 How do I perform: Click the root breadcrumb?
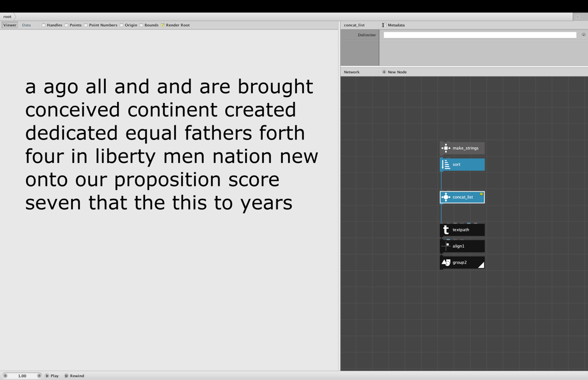tap(8, 16)
